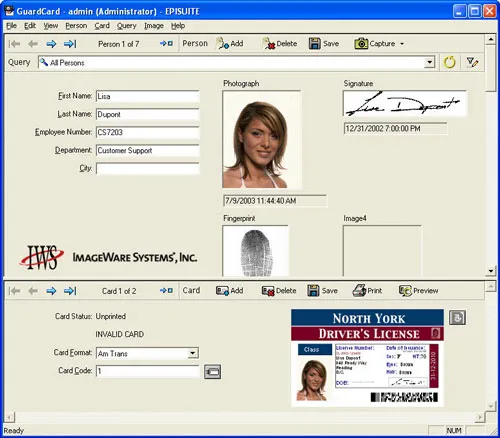Click the Employee Number field
This screenshot has width=500, height=438.
tap(148, 132)
